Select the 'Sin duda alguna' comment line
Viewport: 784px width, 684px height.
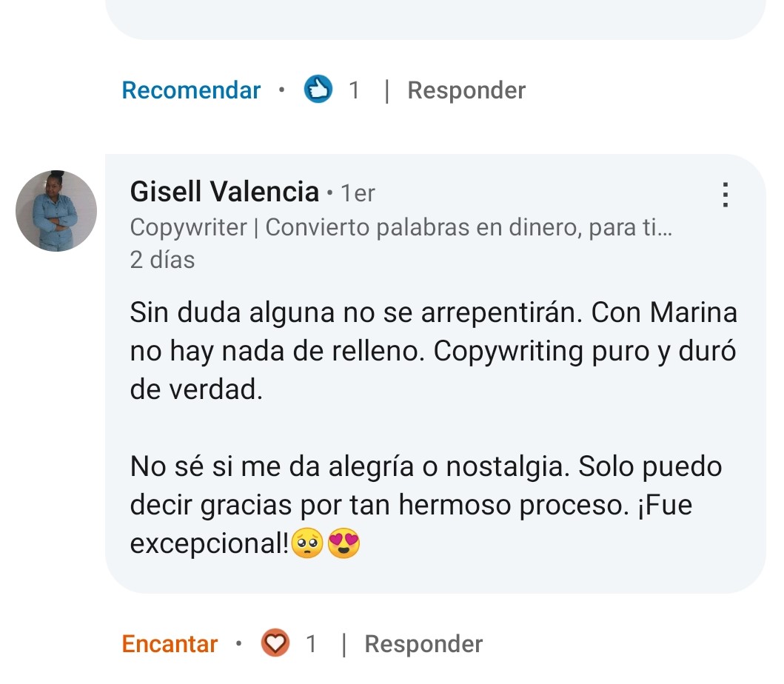[434, 313]
